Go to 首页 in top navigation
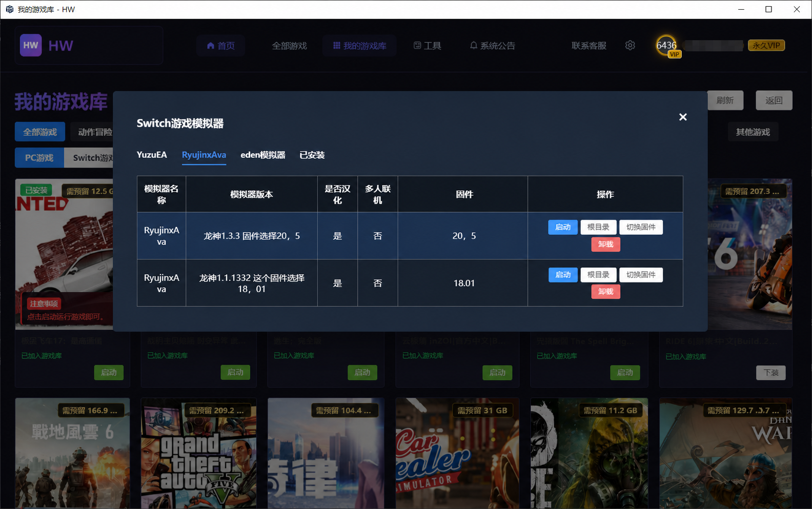Image resolution: width=812 pixels, height=509 pixels. click(x=221, y=46)
